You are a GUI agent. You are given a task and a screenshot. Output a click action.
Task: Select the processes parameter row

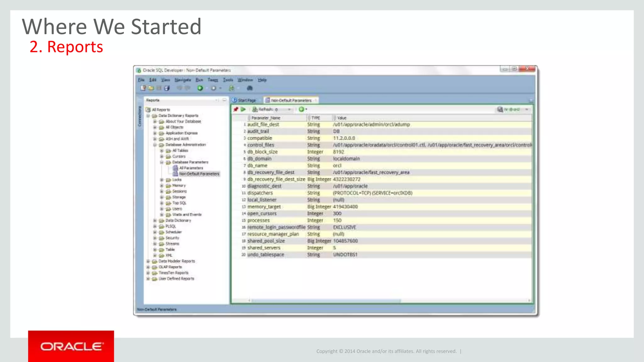point(382,221)
